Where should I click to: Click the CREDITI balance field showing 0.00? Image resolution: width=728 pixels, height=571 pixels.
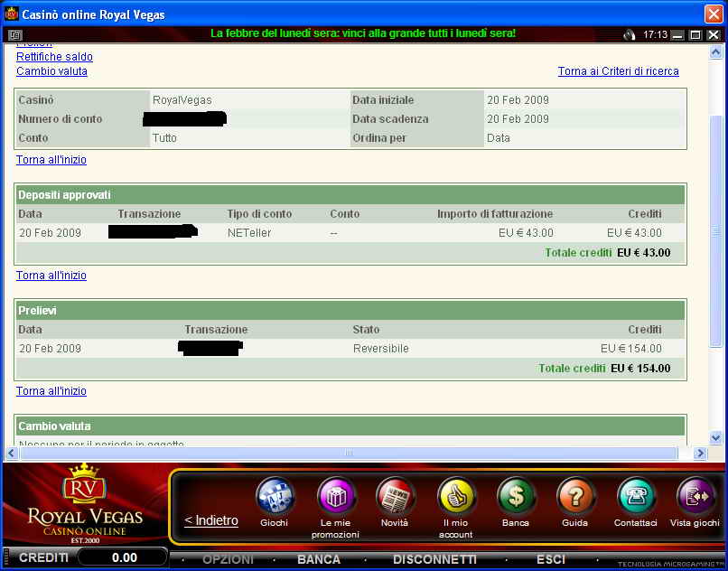tap(123, 557)
